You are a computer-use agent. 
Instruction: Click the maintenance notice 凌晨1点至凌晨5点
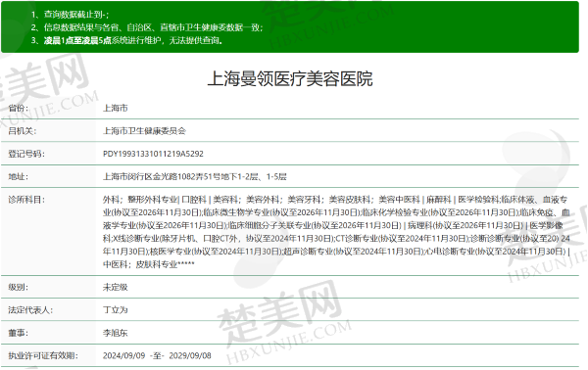77,40
